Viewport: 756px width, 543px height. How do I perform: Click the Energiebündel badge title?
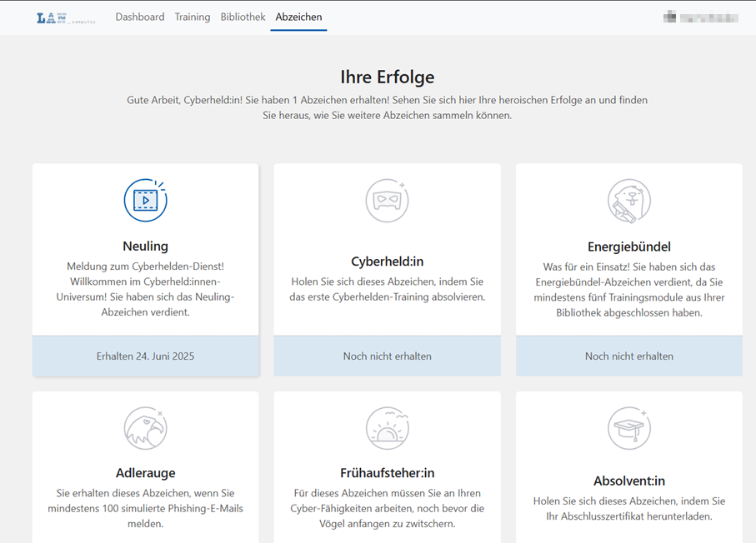628,247
